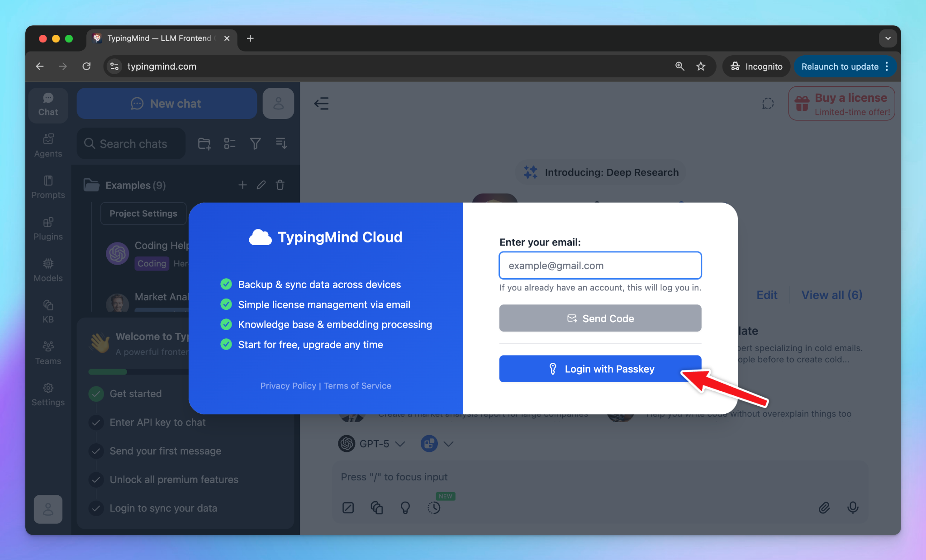Image resolution: width=926 pixels, height=560 pixels.
Task: Expand the plugins selector chevron
Action: (448, 444)
